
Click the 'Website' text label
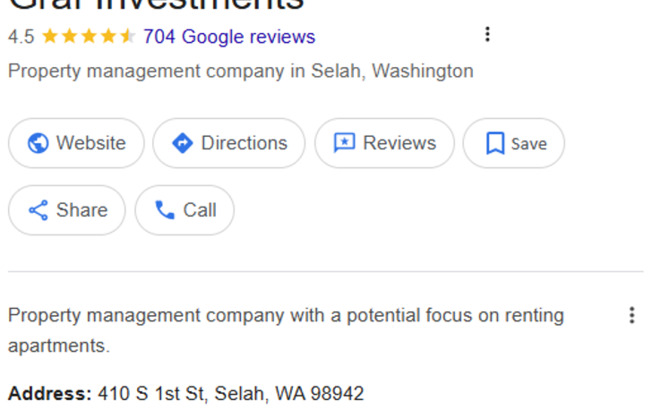click(91, 143)
